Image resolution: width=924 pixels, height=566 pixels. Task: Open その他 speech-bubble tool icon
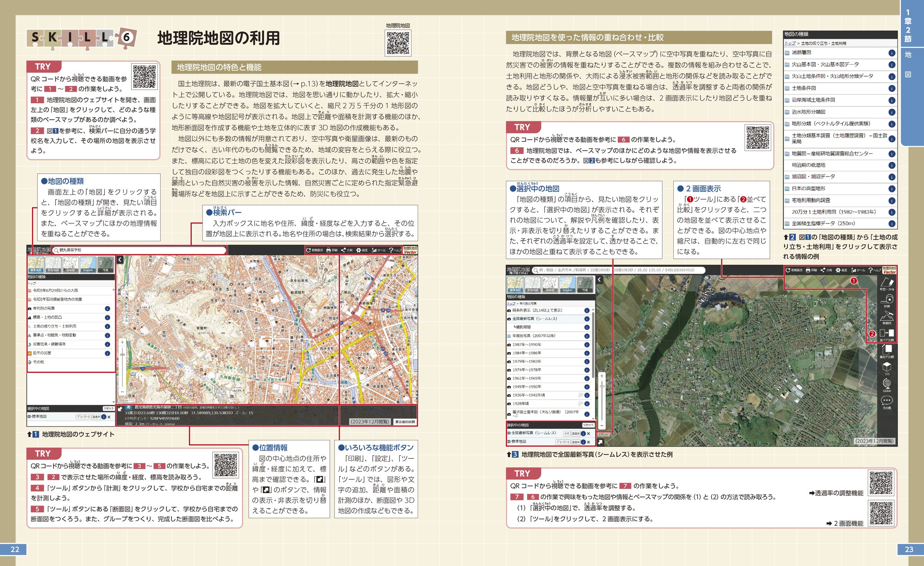pyautogui.click(x=887, y=402)
